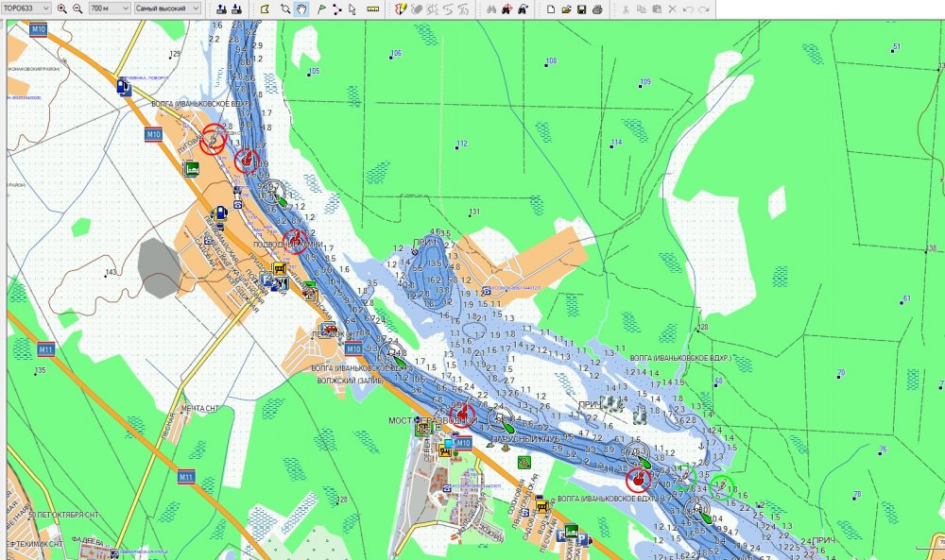Open the TOPO633 map product dropdown

pos(26,8)
